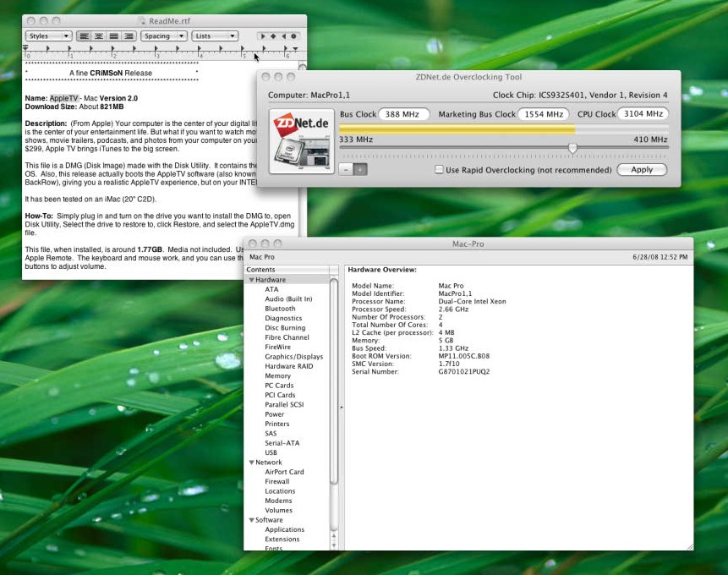The width and height of the screenshot is (728, 575).
Task: Select Graphics/Displays in the Hardware list
Action: pos(294,357)
